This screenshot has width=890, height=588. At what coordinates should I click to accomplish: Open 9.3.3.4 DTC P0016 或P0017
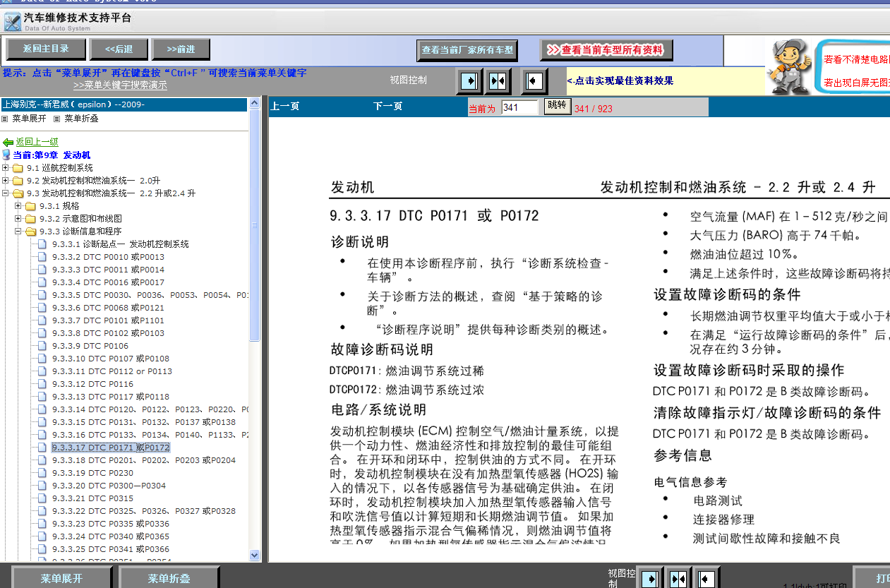click(108, 282)
